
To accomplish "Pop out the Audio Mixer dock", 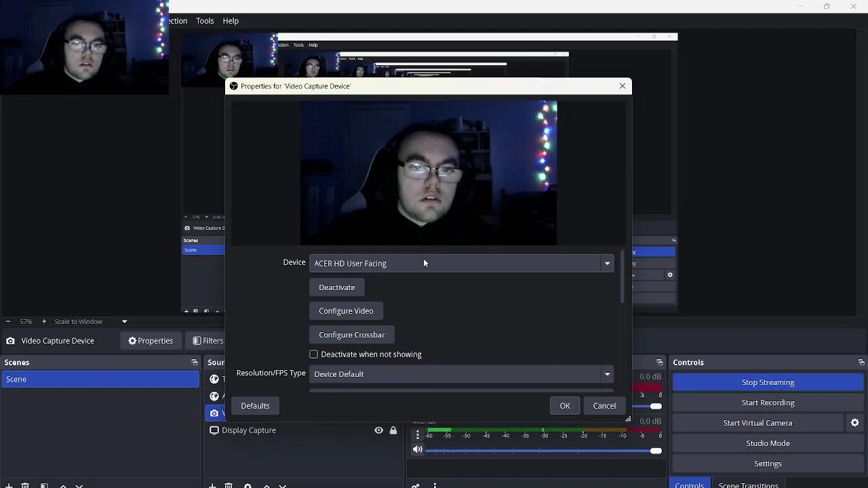I will 660,363.
